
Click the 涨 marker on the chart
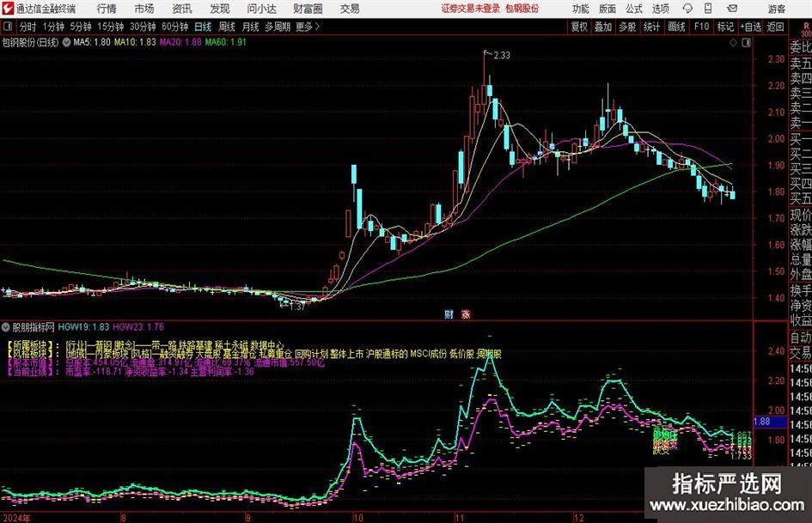(466, 313)
